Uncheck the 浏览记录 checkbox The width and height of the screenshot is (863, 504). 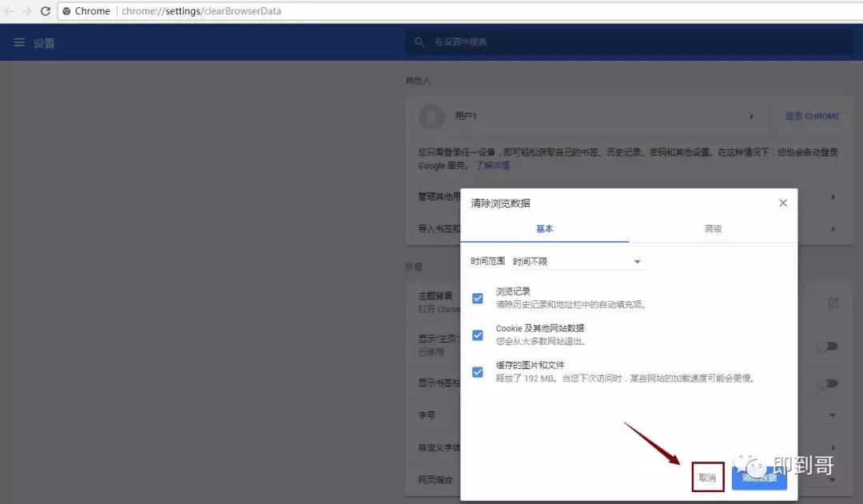(x=477, y=297)
